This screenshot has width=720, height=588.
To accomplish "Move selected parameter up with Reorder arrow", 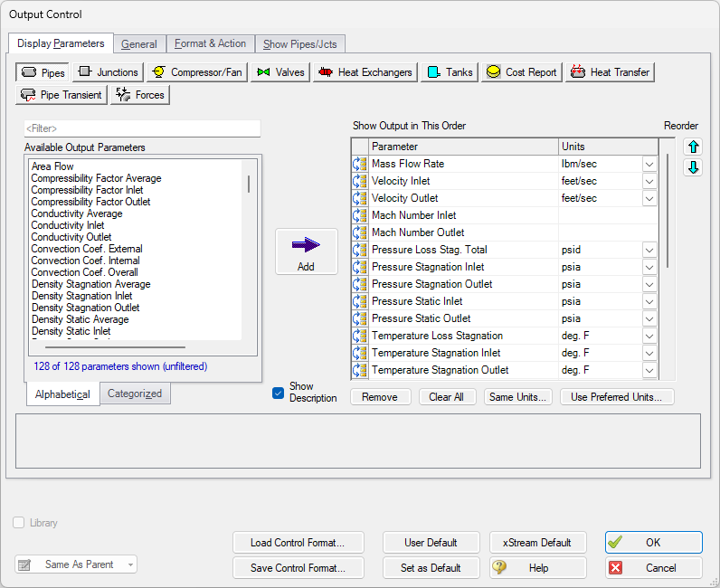I will click(x=693, y=147).
